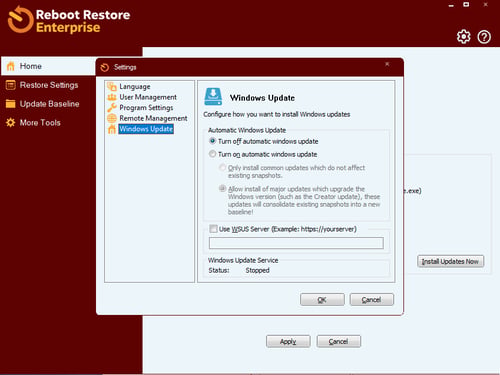The width and height of the screenshot is (500, 375).
Task: Select Language in the Settings tree
Action: (135, 86)
